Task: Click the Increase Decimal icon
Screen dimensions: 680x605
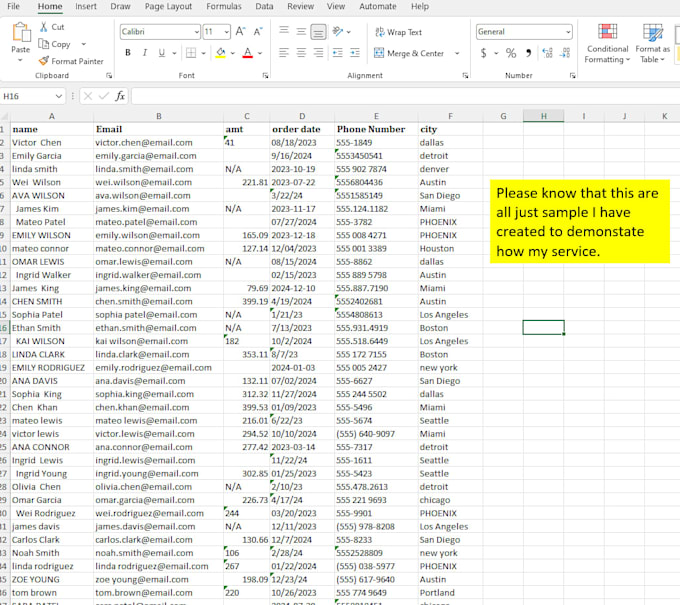Action: (547, 53)
